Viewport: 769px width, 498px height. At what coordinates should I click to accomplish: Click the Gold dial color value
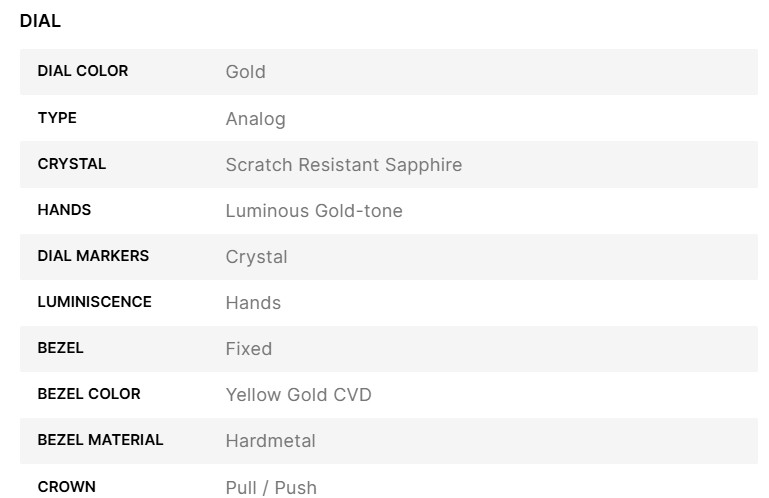245,72
